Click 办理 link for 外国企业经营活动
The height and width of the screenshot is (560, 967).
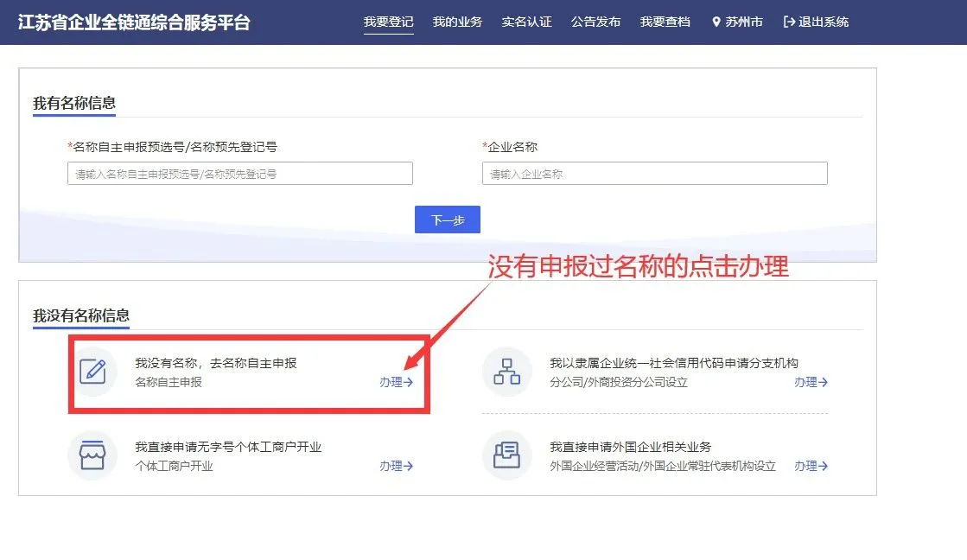pyautogui.click(x=811, y=466)
